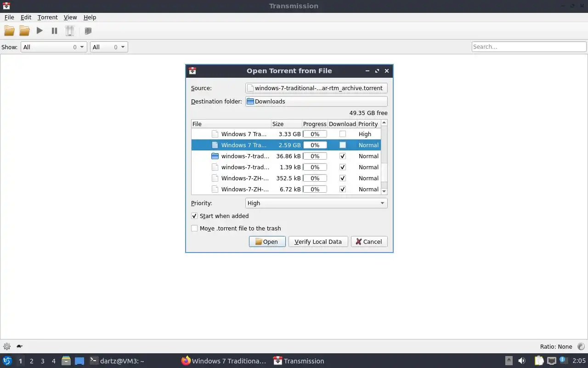Click the Ratio: None status text
Image resolution: width=588 pixels, height=368 pixels.
coord(556,346)
